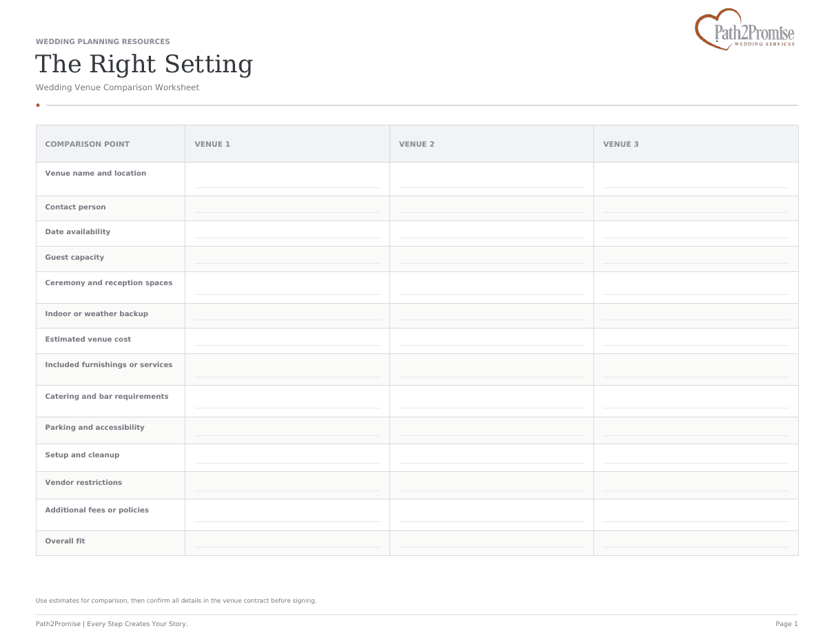Click Venue 3 field for additional fees or policies
Image resolution: width=834 pixels, height=644 pixels.
click(x=695, y=515)
